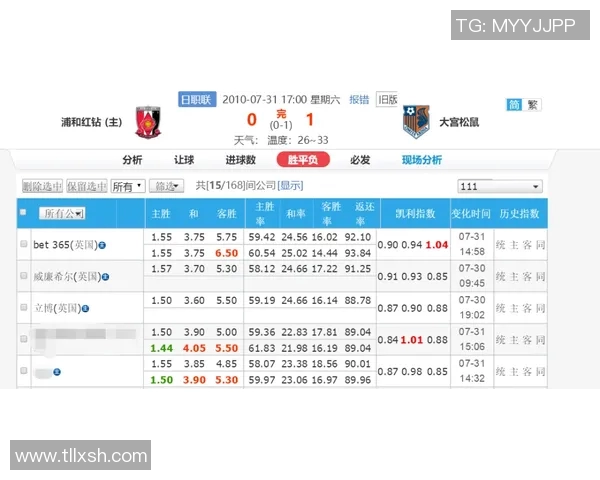Open the 所有 filter dropdown
This screenshot has height=480, width=600.
(x=127, y=186)
